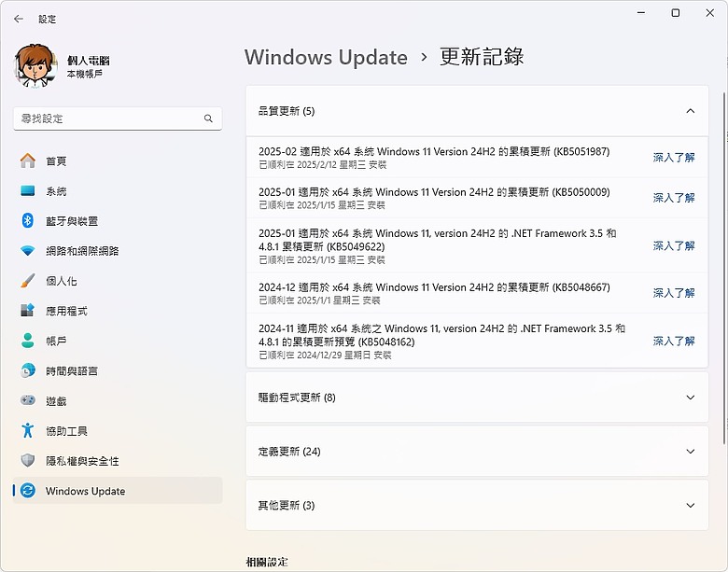
Task: Open 帳戶 account icon
Action: pyautogui.click(x=28, y=341)
